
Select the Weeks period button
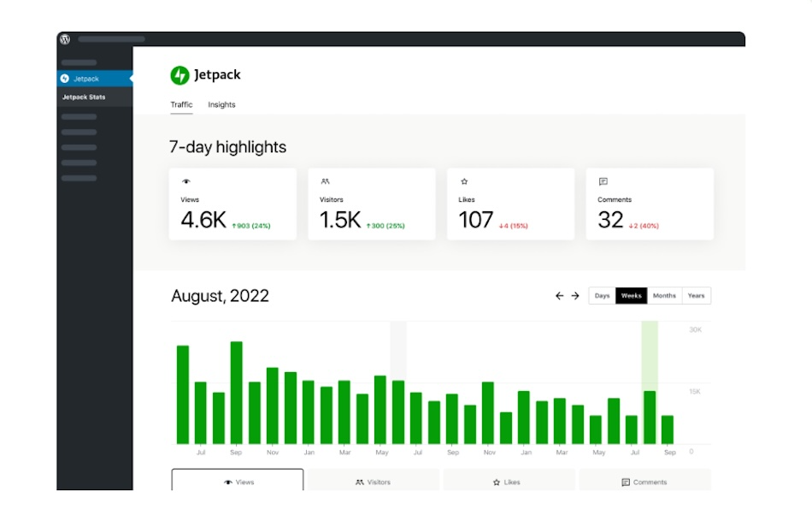tap(632, 295)
